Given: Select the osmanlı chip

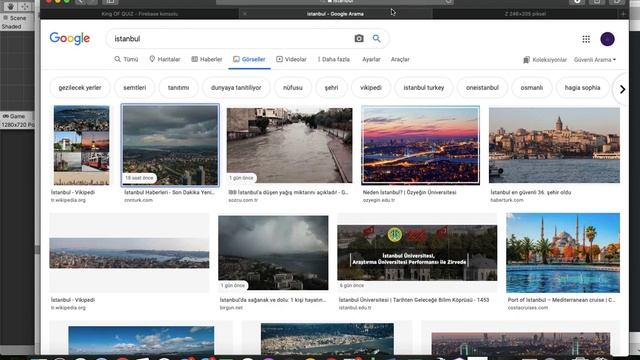Looking at the screenshot, I should (x=531, y=88).
